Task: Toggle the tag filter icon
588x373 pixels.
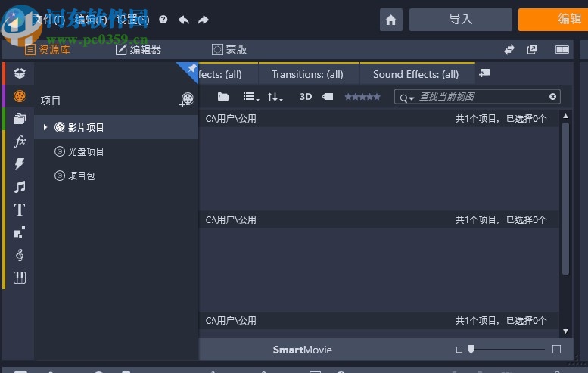Action: 328,97
